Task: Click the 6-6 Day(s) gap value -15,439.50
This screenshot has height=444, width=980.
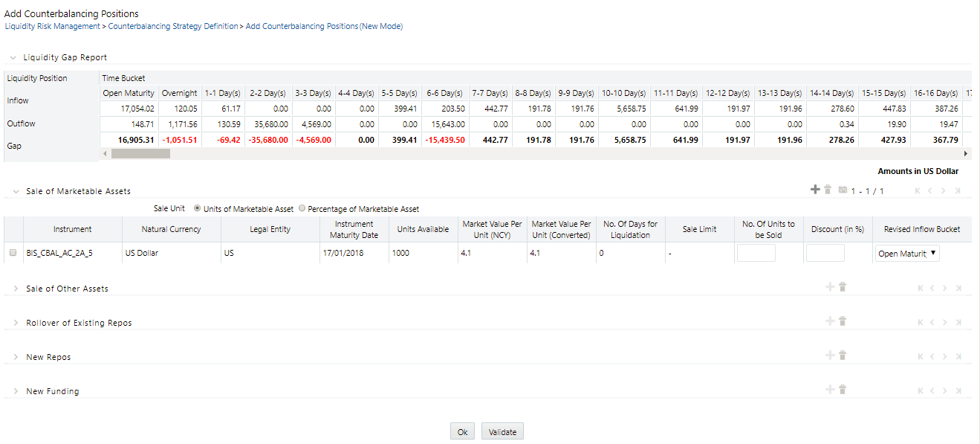Action: [x=445, y=140]
